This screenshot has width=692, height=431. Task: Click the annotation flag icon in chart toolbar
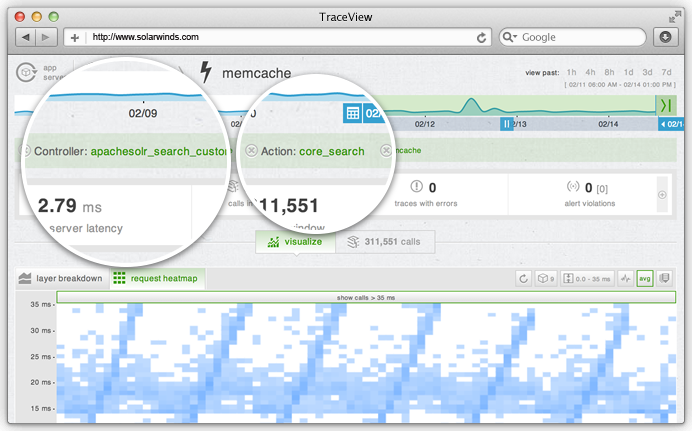click(664, 279)
